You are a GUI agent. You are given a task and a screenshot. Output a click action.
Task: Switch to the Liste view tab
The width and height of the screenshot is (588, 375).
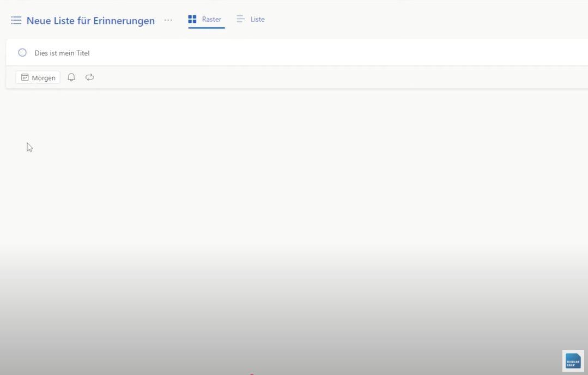251,19
